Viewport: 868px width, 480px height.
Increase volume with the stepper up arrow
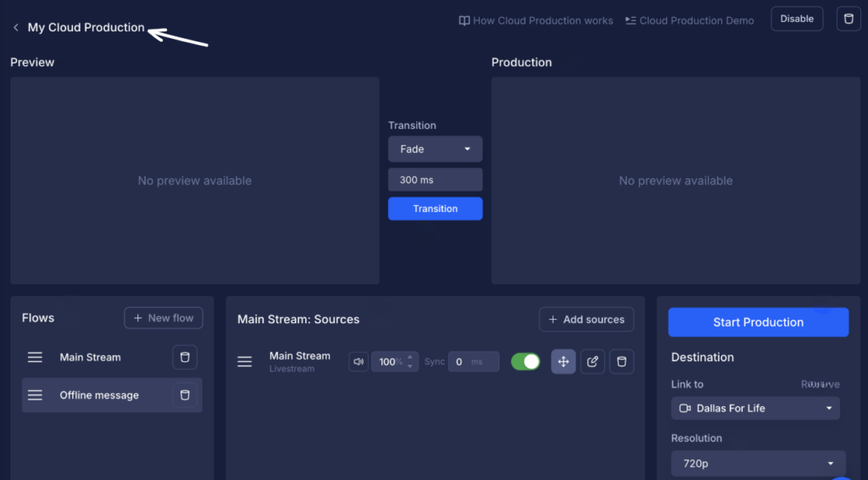click(x=409, y=357)
